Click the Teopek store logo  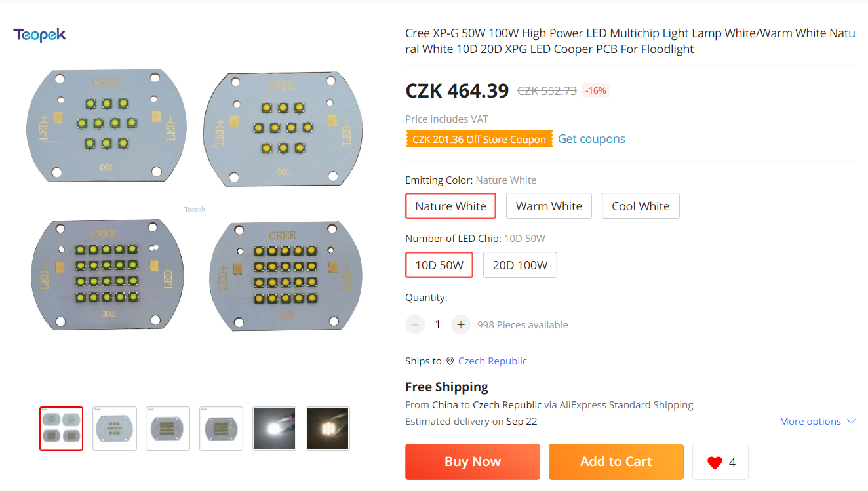(x=39, y=35)
